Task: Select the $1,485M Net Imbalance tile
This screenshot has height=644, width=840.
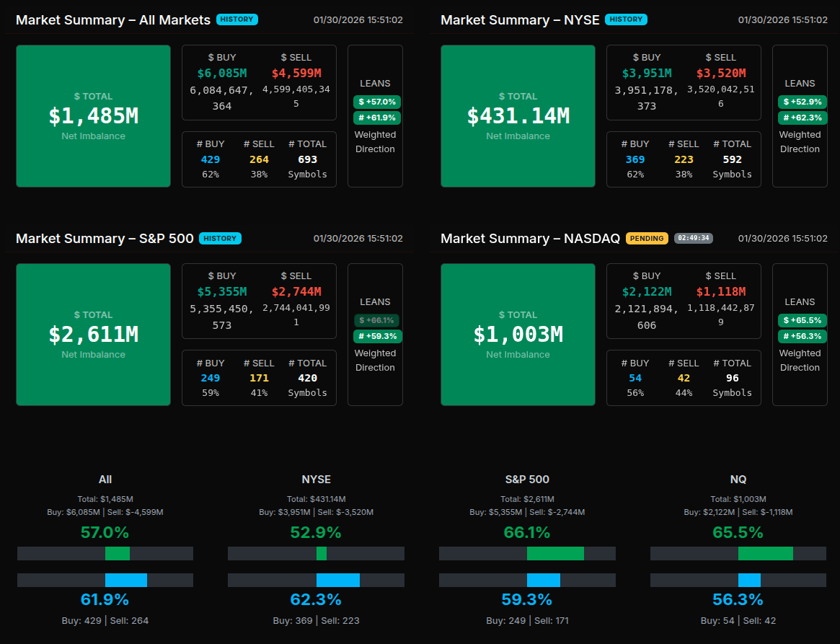Action: pos(93,116)
